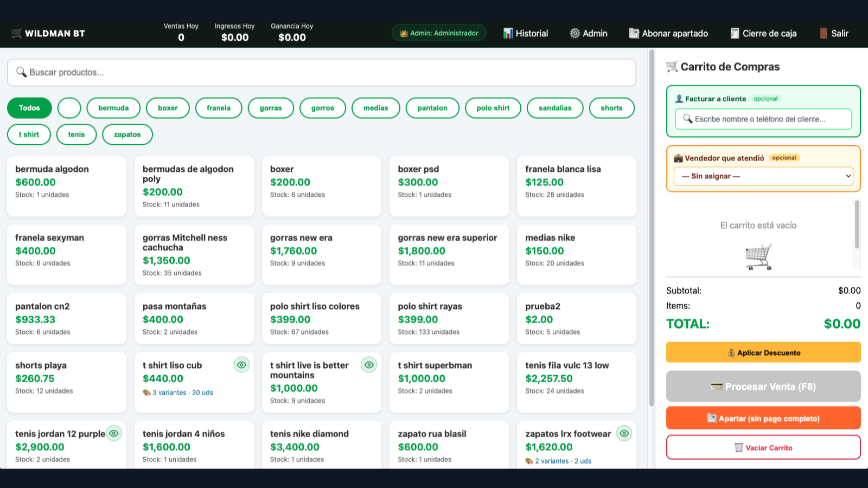Click the magnifier icon in client search field

[x=687, y=119]
